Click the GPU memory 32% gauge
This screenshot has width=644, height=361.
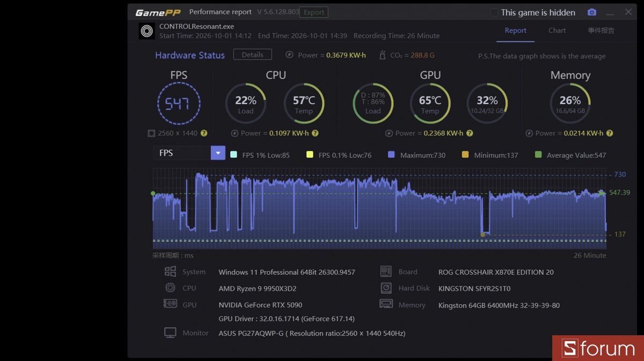point(487,104)
